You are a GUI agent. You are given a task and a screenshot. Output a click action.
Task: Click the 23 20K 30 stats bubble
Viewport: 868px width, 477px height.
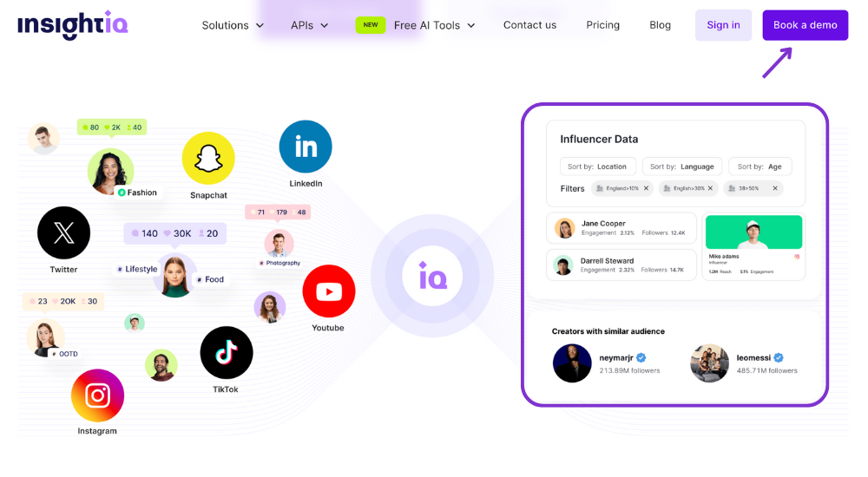[x=63, y=302]
